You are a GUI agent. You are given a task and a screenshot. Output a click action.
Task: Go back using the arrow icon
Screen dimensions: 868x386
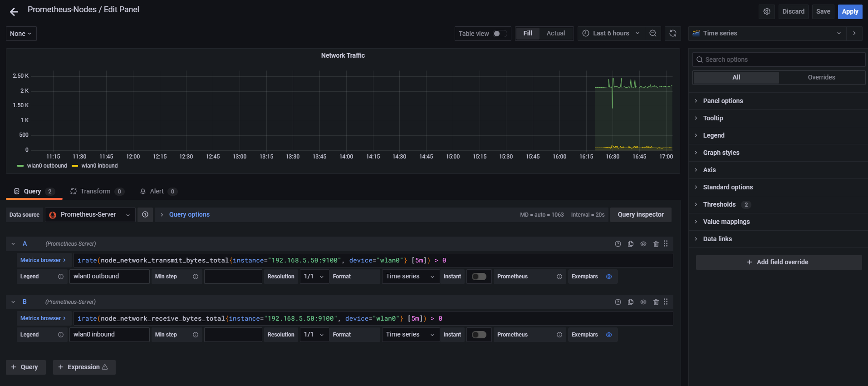[14, 12]
